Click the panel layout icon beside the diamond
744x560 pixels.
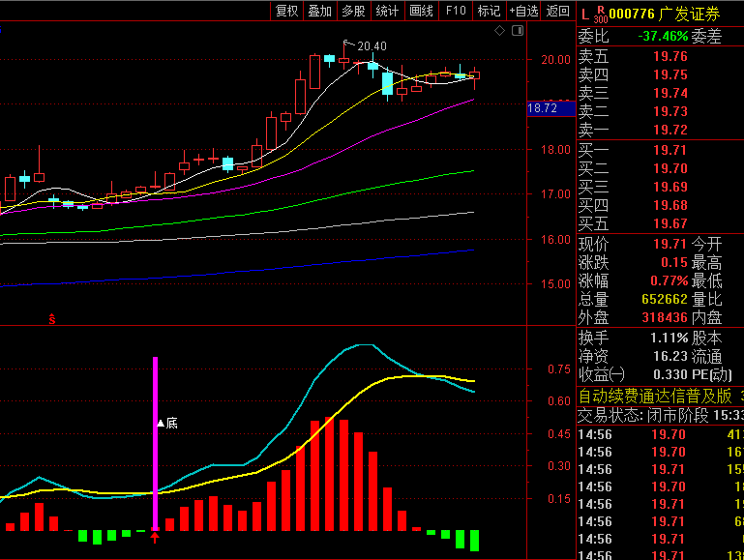point(517,31)
